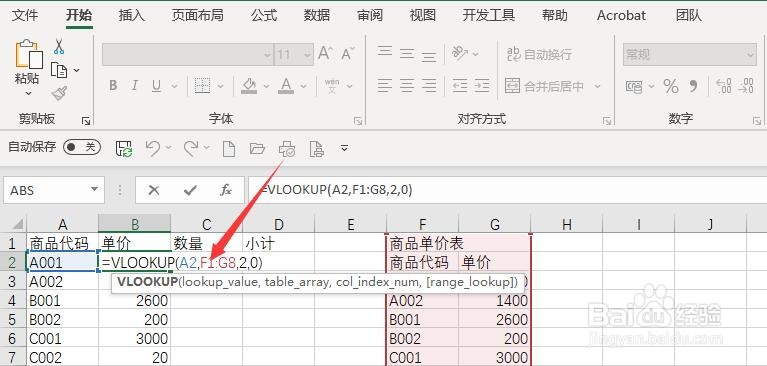Click the Save icon in quick access toolbar
The image size is (767, 366).
(124, 148)
